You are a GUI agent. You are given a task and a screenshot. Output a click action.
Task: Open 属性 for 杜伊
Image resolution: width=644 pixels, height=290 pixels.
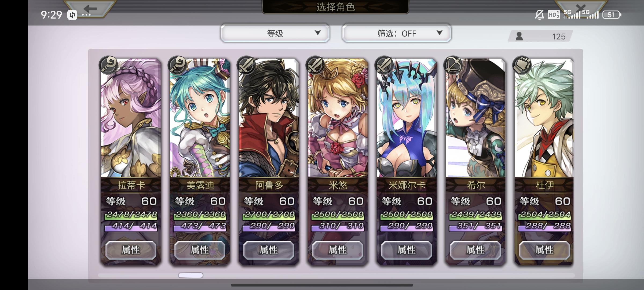pyautogui.click(x=544, y=250)
